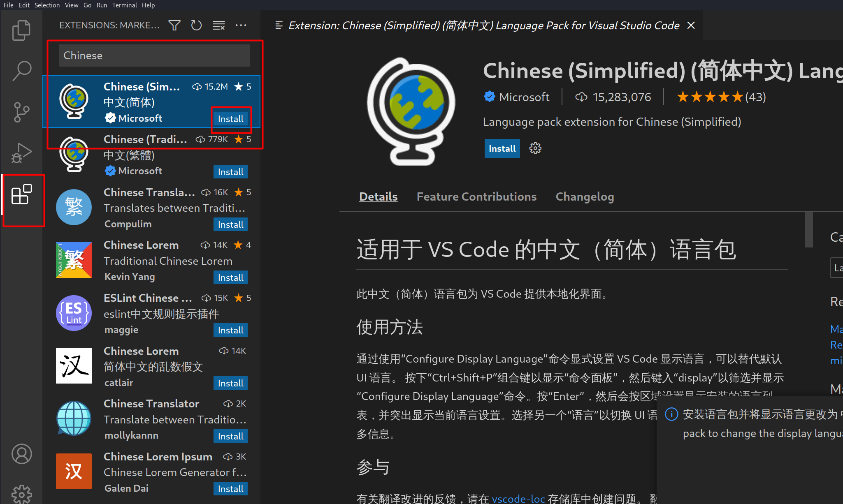Click the filter extensions funnel icon

174,25
